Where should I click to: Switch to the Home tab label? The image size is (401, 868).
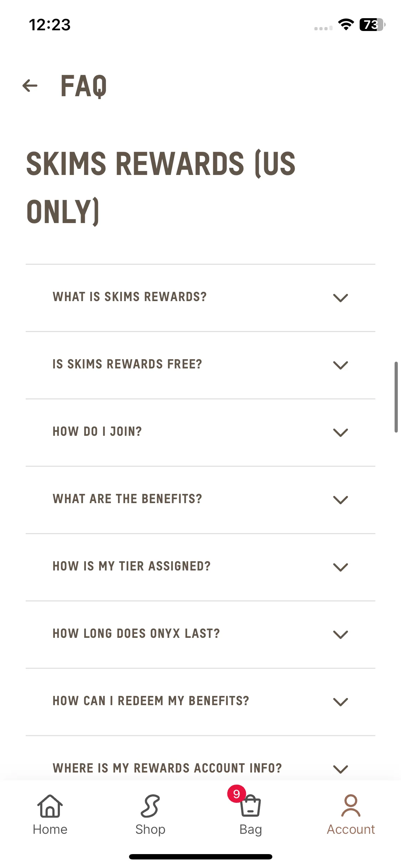click(50, 830)
